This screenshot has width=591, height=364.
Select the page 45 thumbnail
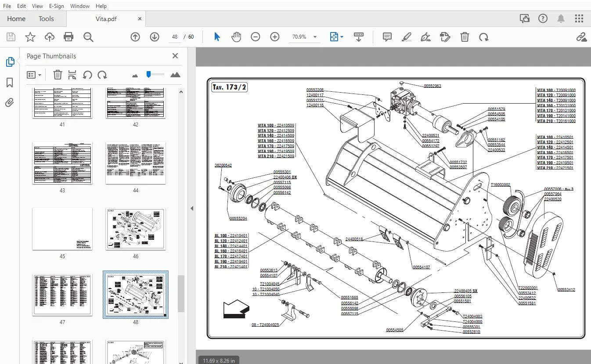[62, 229]
